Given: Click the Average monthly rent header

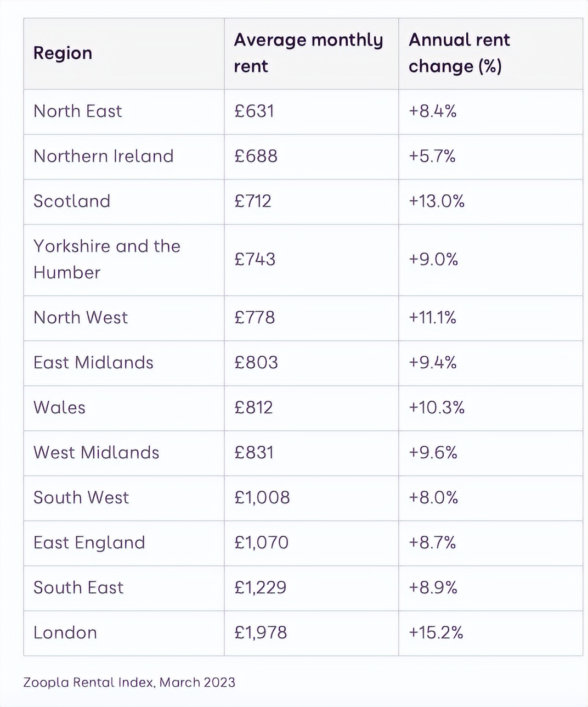Looking at the screenshot, I should pyautogui.click(x=308, y=53).
